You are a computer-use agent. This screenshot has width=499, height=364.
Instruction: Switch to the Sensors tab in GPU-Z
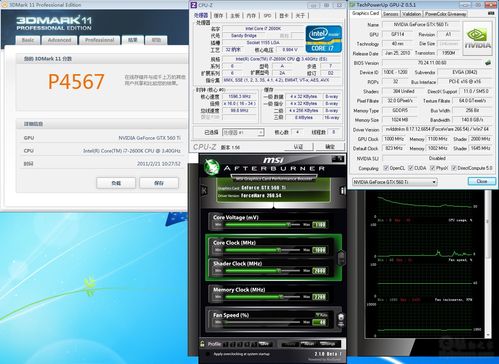(390, 14)
